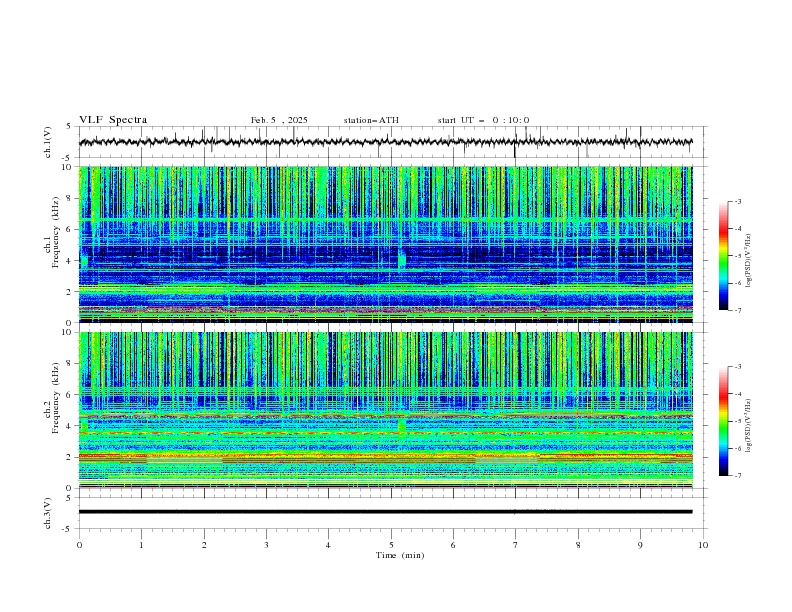Click the "start UT = 0:10:0" header text

483,120
